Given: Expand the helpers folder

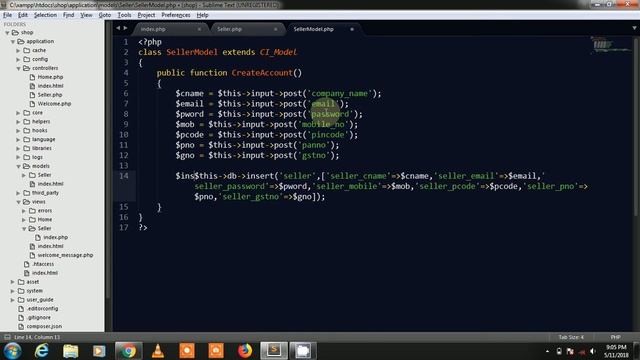Looking at the screenshot, I should [x=18, y=122].
